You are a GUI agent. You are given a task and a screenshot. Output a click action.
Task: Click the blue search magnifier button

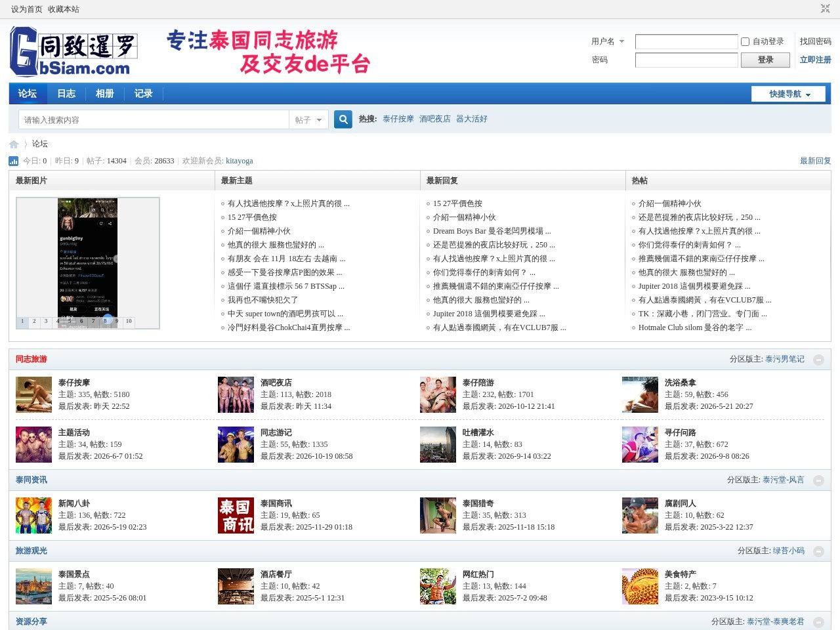[343, 119]
